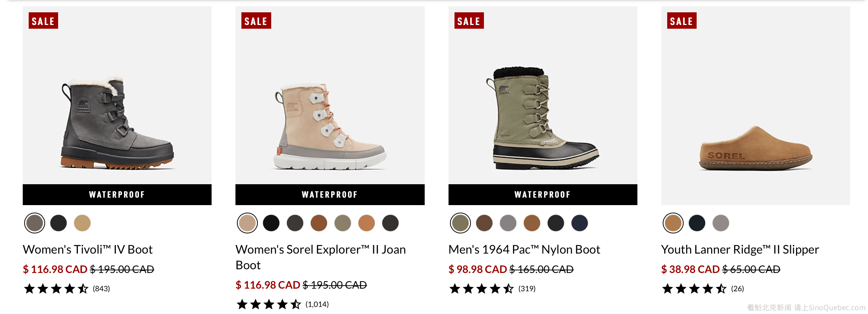Pick the black swatch for Explorer II Joan Boot
868x314 pixels.
(x=271, y=223)
